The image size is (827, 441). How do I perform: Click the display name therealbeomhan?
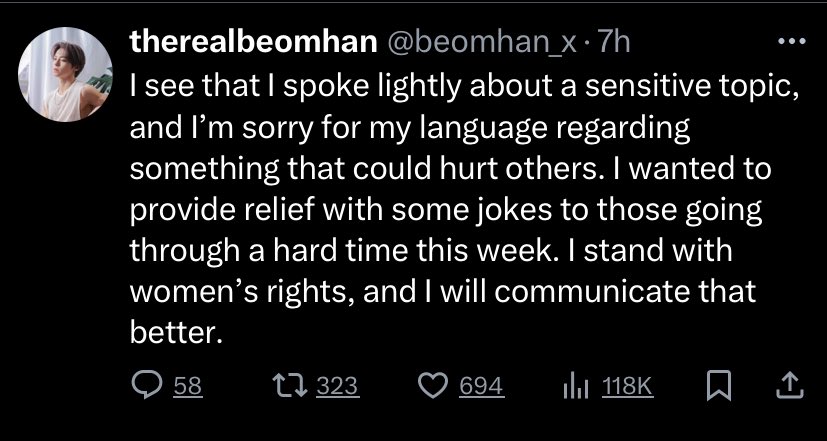click(x=255, y=43)
